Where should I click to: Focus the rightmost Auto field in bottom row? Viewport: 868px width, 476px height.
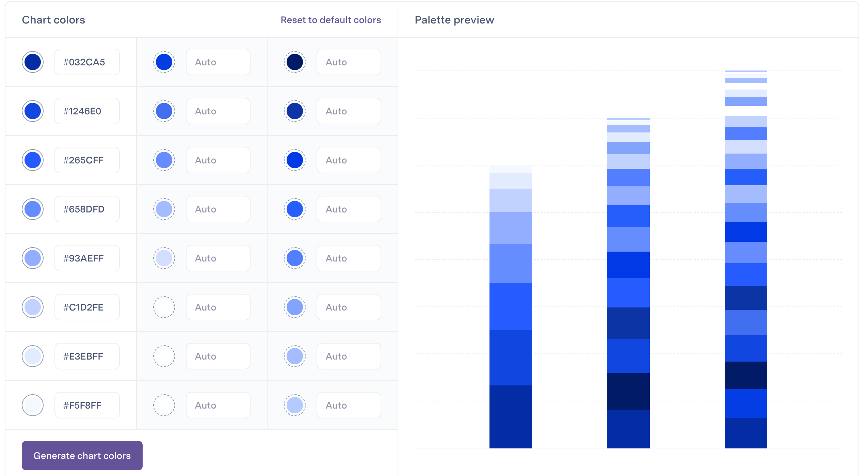[x=349, y=405]
